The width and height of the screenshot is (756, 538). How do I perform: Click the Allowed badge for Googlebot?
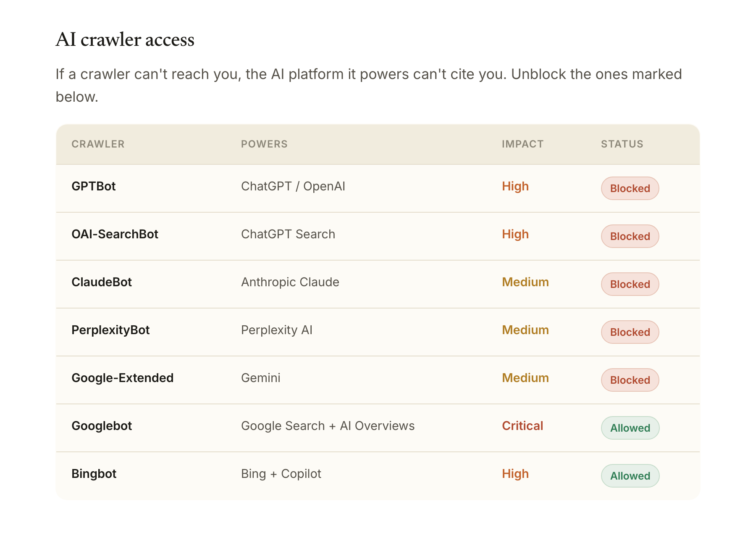click(630, 428)
